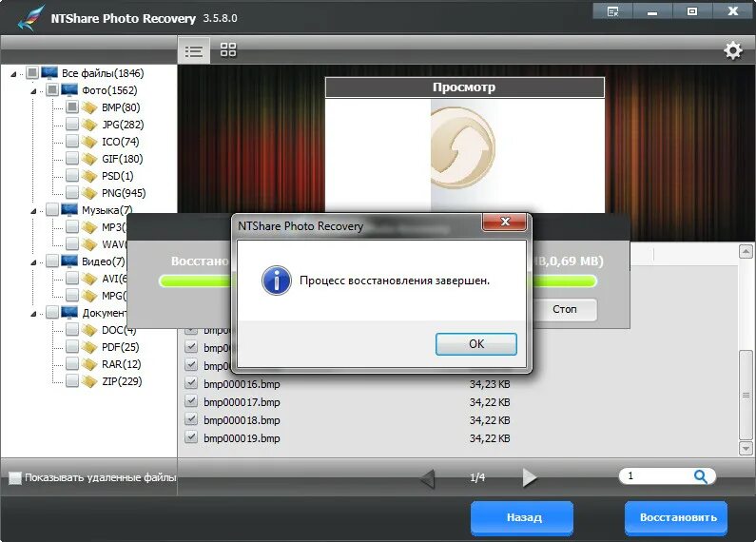This screenshot has height=542, width=756.
Task: Open settings gear icon
Action: point(733,50)
